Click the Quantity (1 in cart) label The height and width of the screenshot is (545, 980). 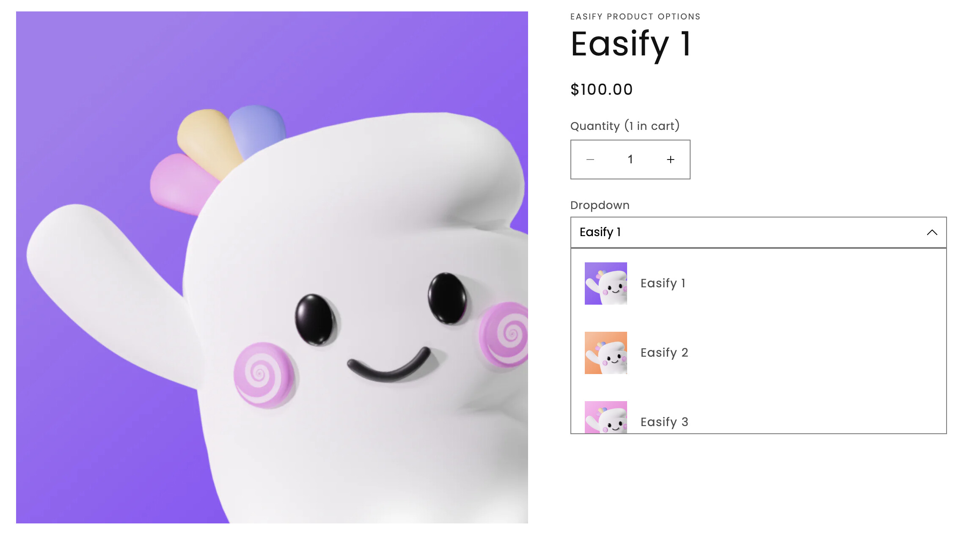tap(625, 126)
